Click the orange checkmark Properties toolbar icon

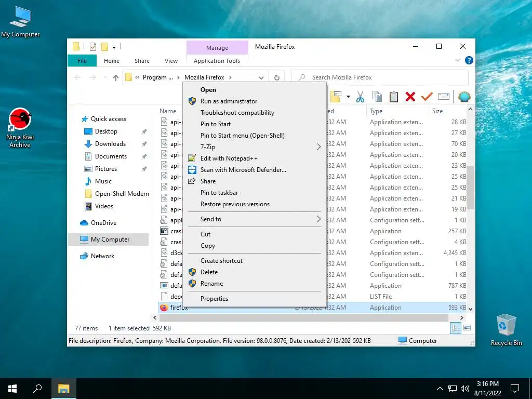427,97
